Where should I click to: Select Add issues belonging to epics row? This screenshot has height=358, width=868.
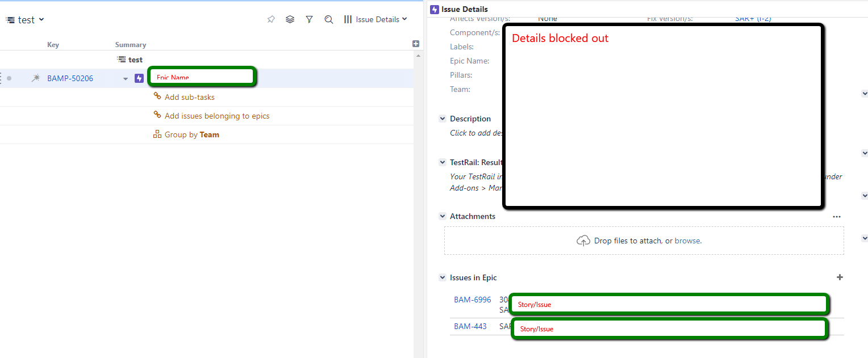207,116
